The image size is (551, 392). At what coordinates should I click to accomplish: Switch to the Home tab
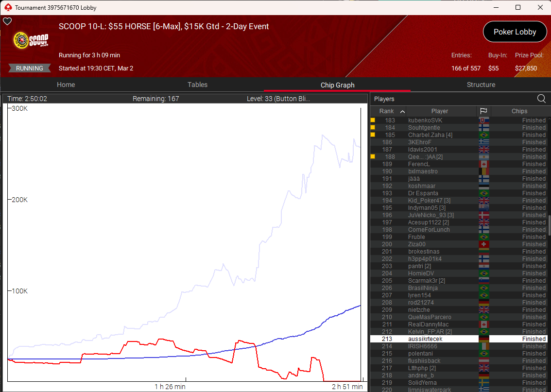[x=66, y=85]
